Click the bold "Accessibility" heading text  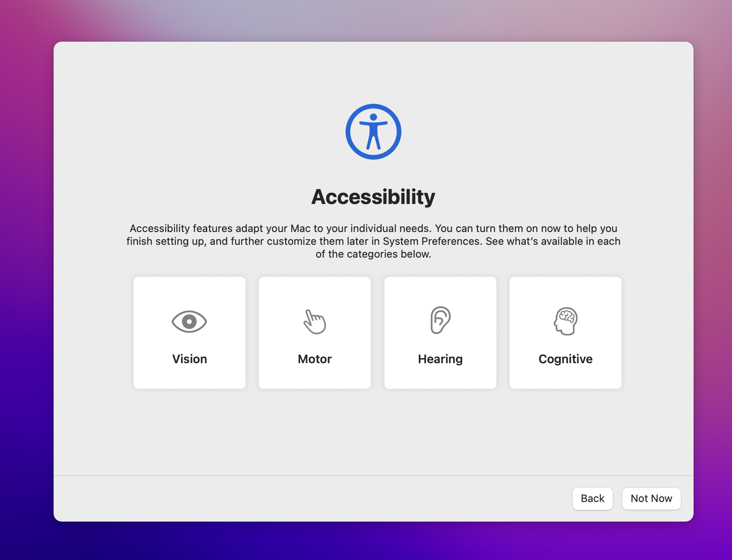(x=373, y=197)
